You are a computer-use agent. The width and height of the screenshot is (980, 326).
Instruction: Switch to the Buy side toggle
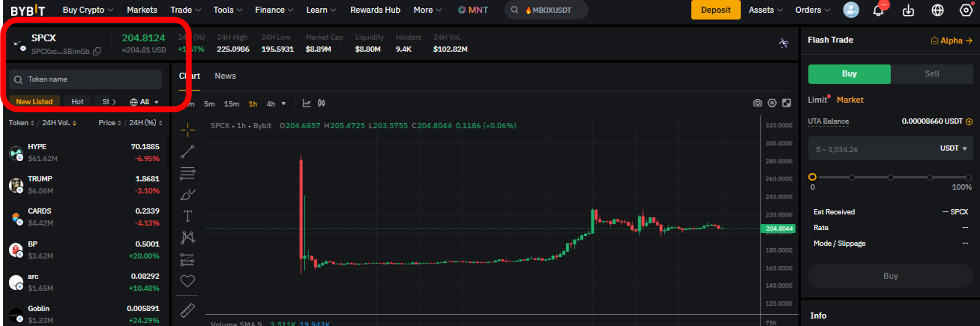click(x=849, y=74)
